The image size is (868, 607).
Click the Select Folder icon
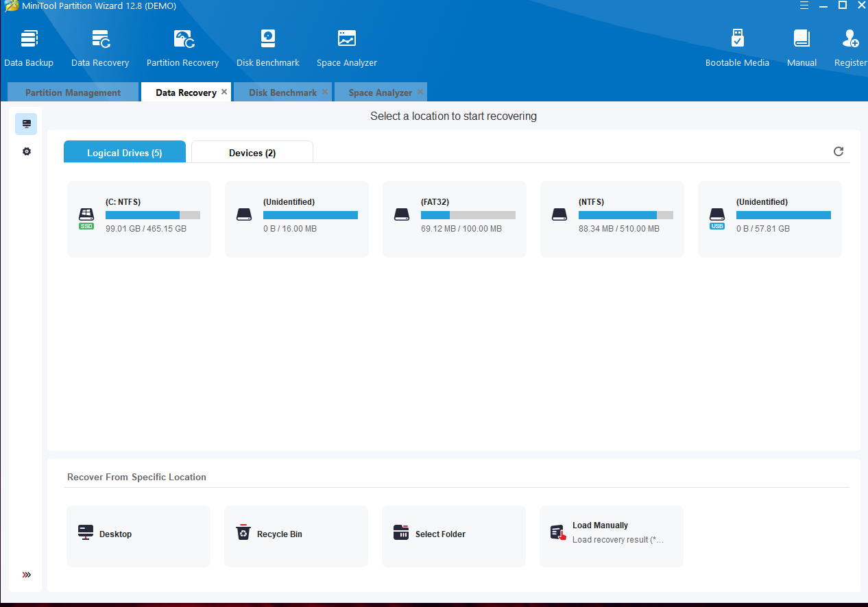(x=401, y=532)
